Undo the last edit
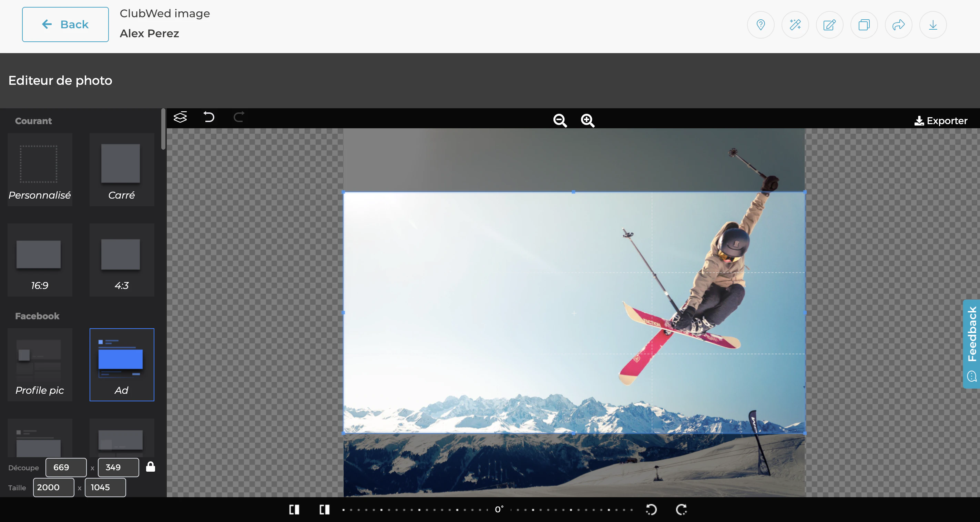 click(x=208, y=117)
